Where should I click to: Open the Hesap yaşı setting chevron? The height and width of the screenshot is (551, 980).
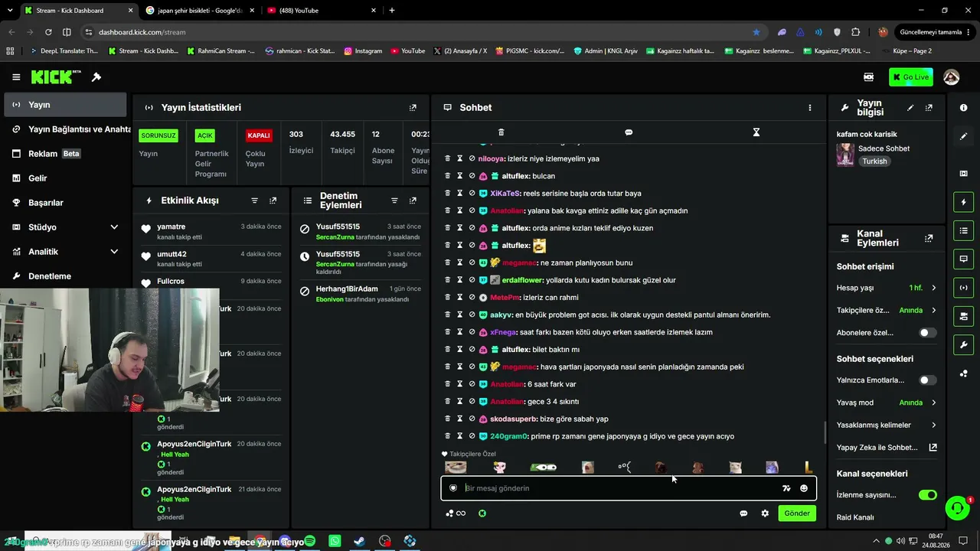pos(933,288)
